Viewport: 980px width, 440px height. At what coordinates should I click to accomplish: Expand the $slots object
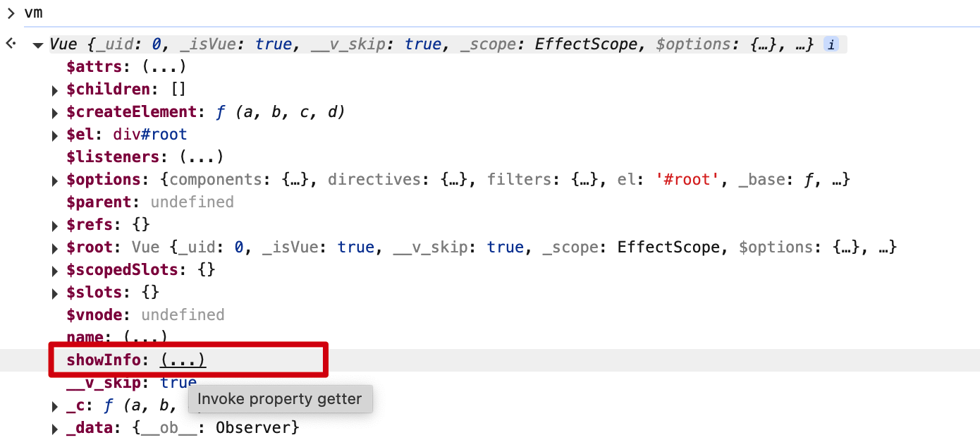[x=55, y=293]
